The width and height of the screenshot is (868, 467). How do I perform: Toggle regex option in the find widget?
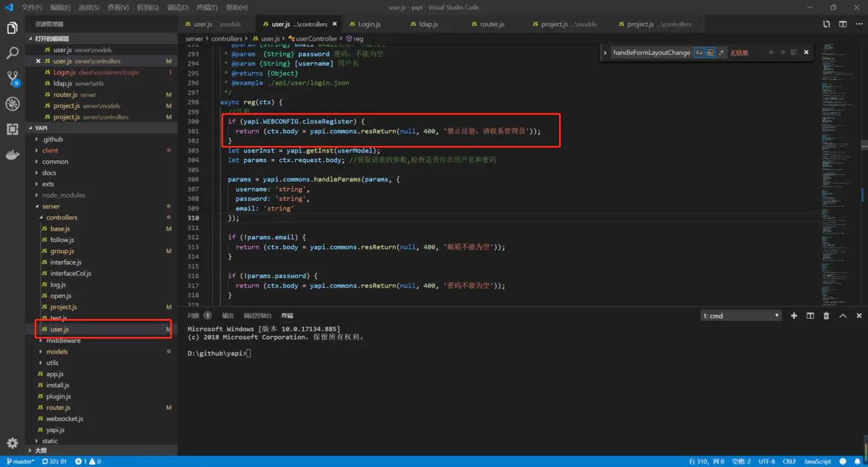pos(720,53)
